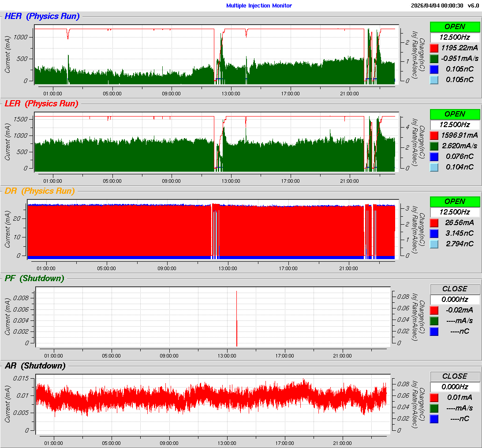The height and width of the screenshot is (448, 482).
Task: Select the DR red current legend swatch
Action: click(x=434, y=222)
